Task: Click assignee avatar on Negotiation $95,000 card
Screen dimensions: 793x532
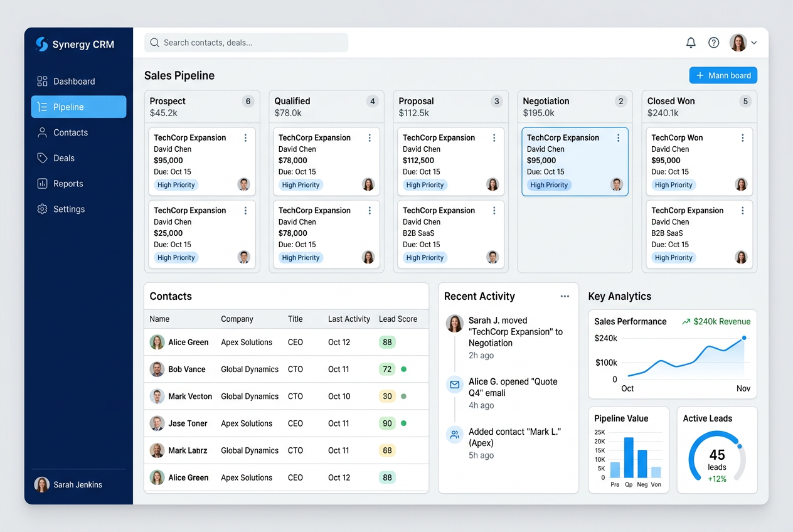Action: 617,184
